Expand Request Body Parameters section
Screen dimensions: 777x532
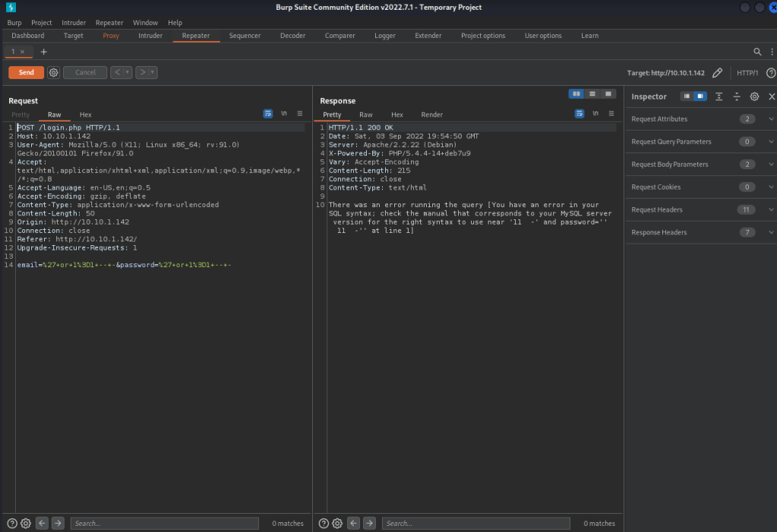771,165
